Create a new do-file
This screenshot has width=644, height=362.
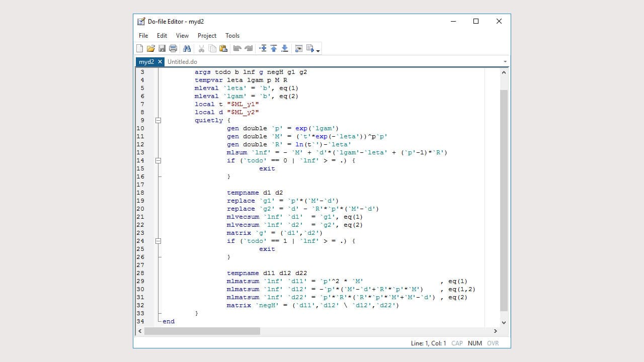tap(139, 48)
